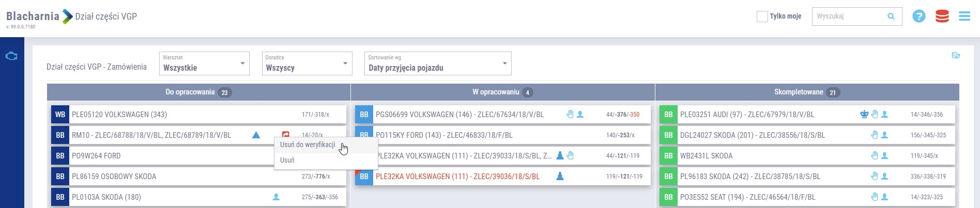980x208 pixels.
Task: Click the person icon on PL0103A SKODA row
Action: pos(276,197)
